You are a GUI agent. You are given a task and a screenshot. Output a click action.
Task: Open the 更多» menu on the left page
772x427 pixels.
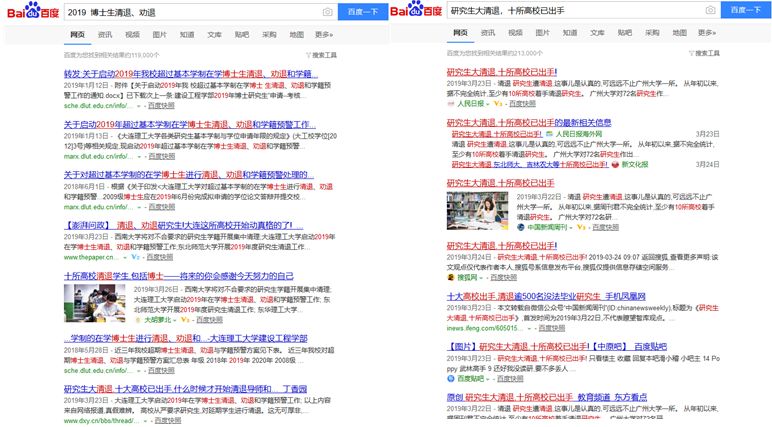(x=323, y=34)
